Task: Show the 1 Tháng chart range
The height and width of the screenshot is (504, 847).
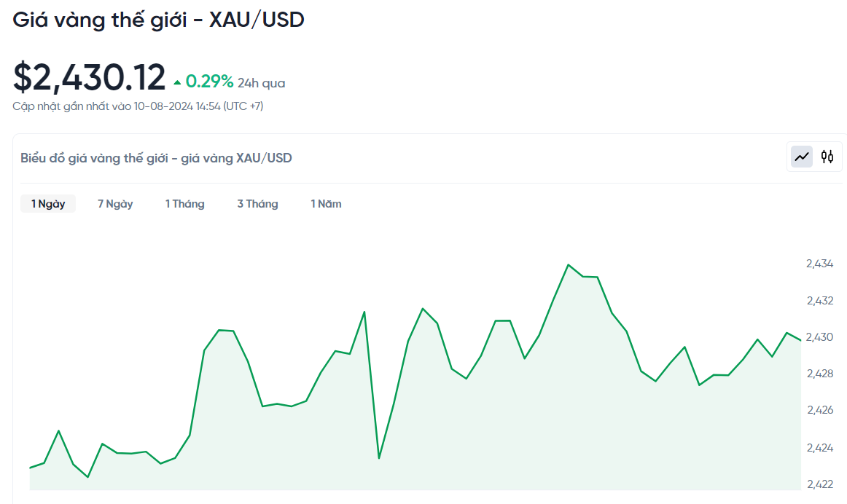Action: [x=184, y=204]
